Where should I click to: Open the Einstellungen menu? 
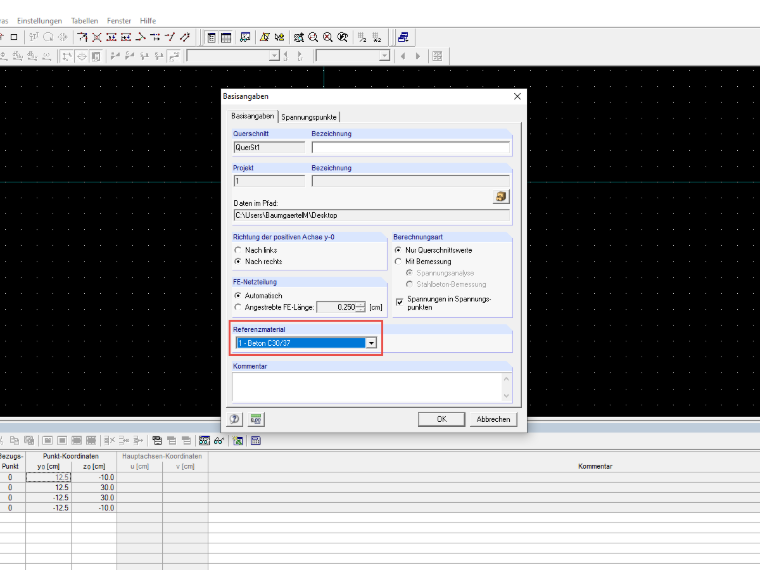pyautogui.click(x=39, y=21)
